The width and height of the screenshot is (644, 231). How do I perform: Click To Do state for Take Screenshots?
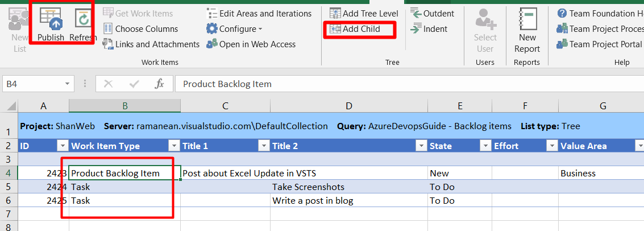tap(460, 187)
